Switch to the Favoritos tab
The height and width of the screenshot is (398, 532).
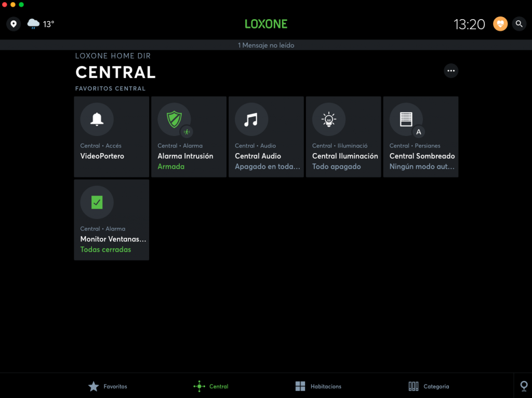tap(108, 386)
